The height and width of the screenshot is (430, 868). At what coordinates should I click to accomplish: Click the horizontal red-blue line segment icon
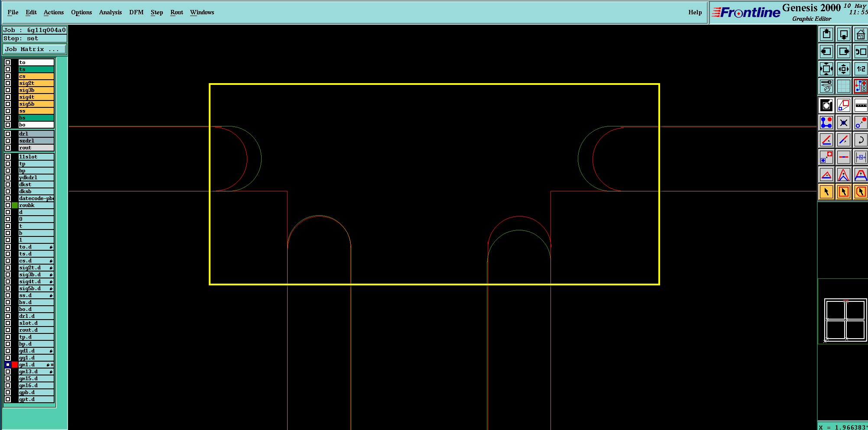[843, 157]
